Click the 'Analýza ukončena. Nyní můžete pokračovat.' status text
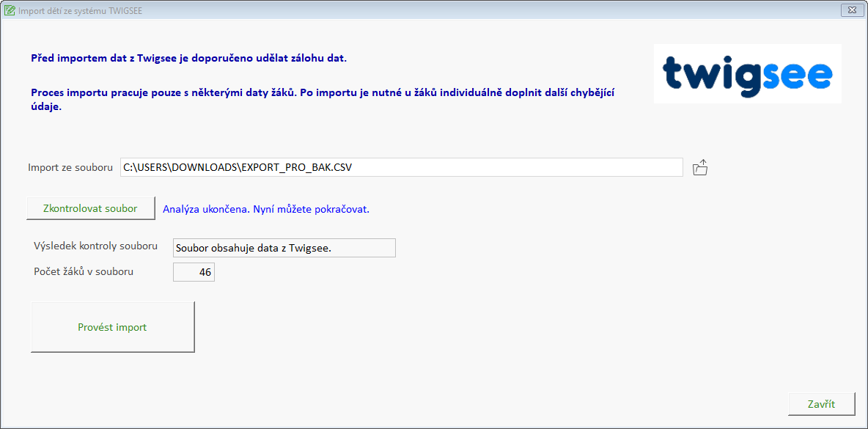 pyautogui.click(x=265, y=210)
